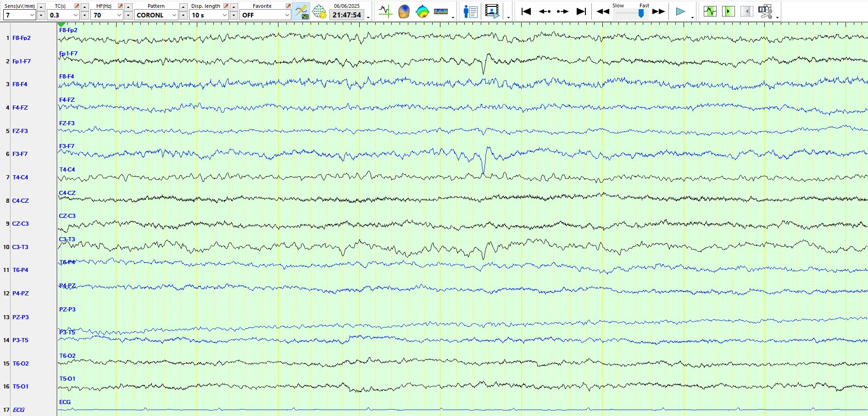Click the grey back-arrow panel icon
This screenshot has width=868, height=416.
point(747,11)
